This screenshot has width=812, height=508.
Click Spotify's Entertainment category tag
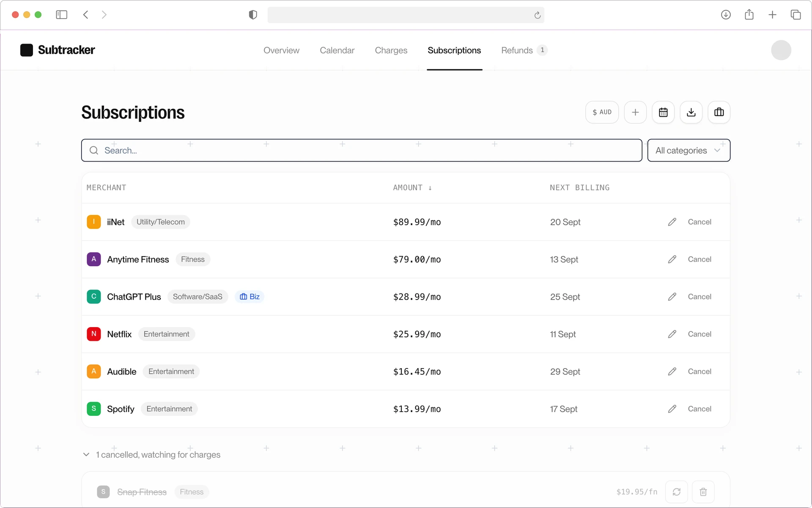(x=169, y=409)
